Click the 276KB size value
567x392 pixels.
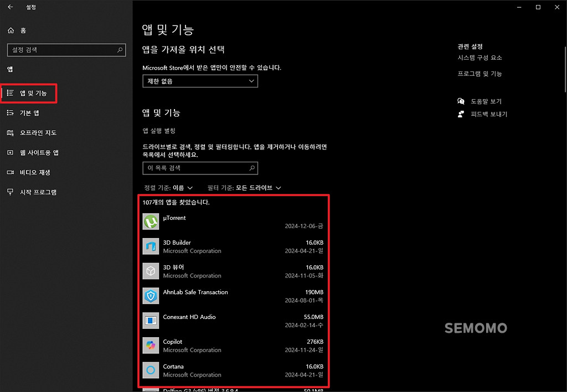click(315, 342)
